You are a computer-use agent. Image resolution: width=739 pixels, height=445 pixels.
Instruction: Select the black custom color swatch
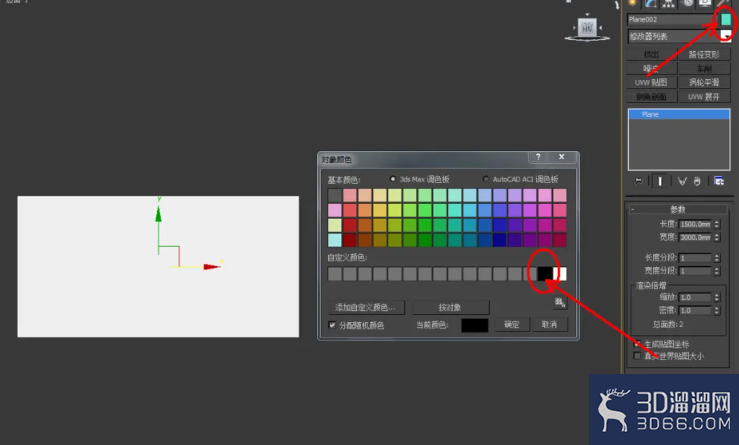[x=545, y=273]
